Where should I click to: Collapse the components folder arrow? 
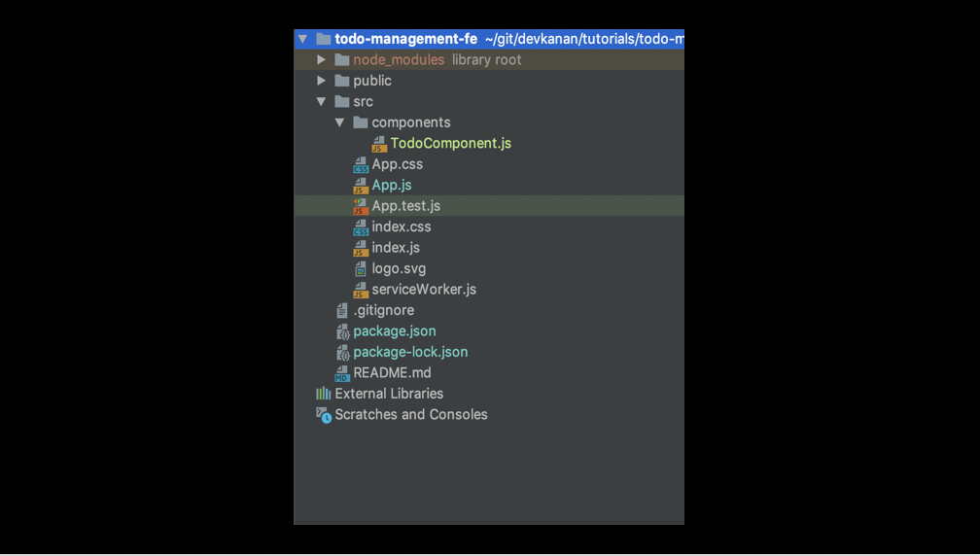tap(339, 122)
